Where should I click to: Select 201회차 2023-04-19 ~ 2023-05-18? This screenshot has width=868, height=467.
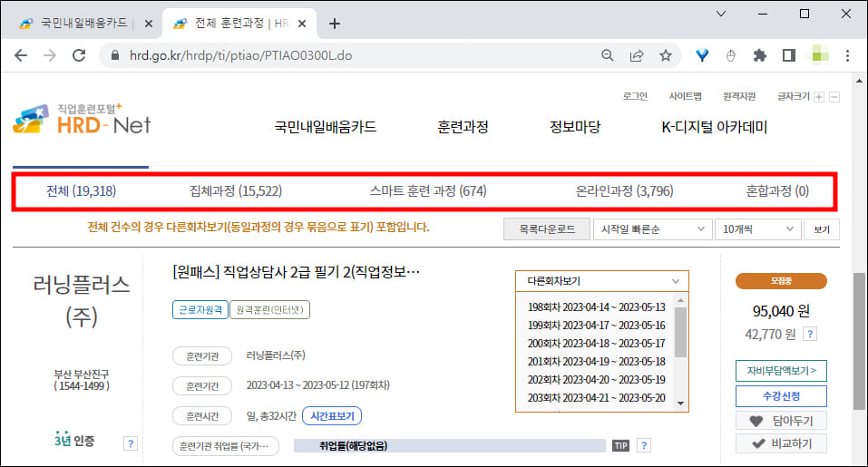[x=596, y=362]
